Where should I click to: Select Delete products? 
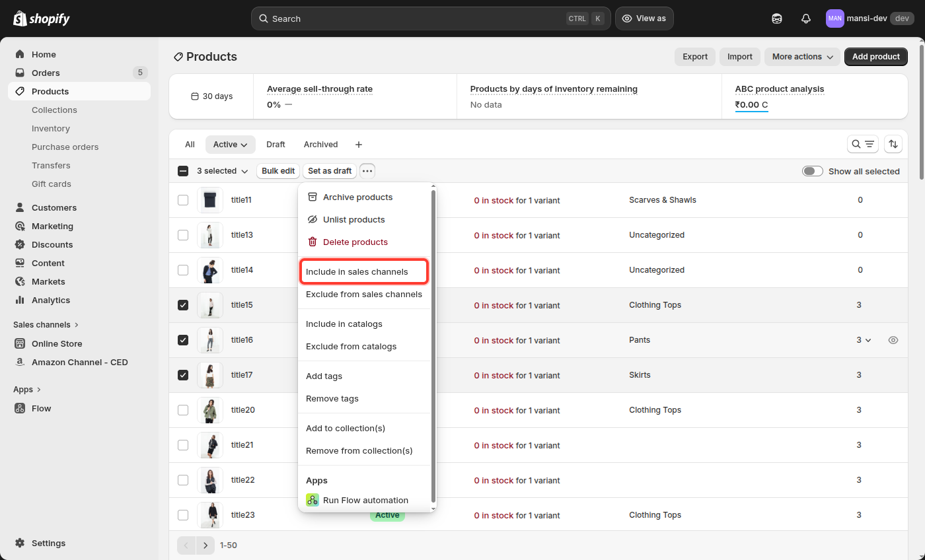pyautogui.click(x=365, y=242)
